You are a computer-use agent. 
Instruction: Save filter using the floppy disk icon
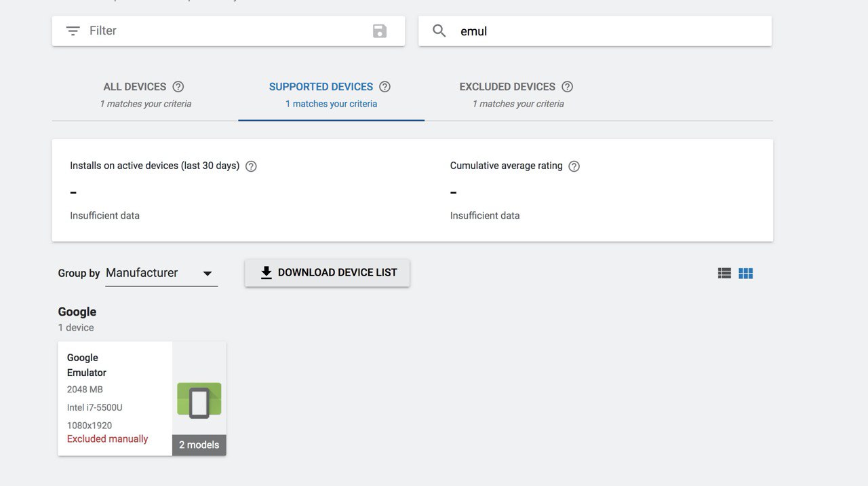click(x=380, y=31)
